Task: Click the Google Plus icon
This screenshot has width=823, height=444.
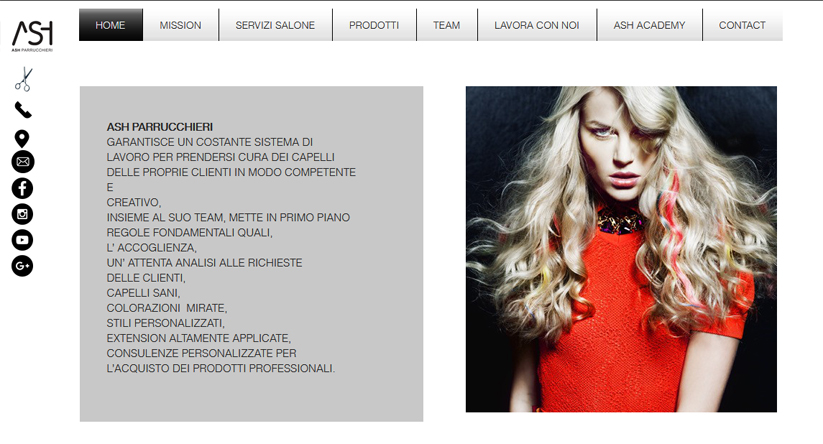Action: (22, 266)
